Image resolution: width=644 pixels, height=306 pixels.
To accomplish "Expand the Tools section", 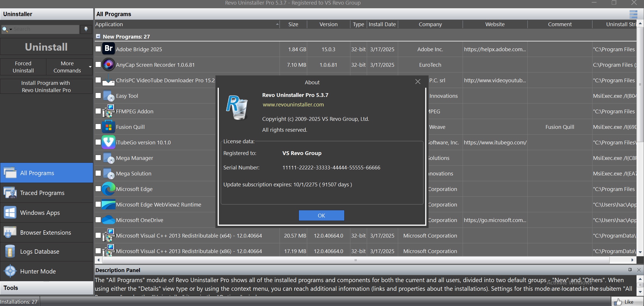I will [x=47, y=288].
